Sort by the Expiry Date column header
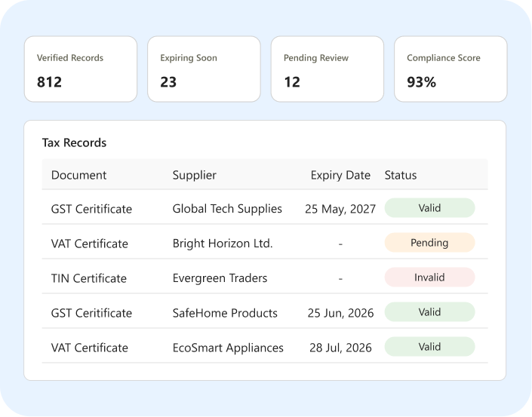 click(340, 175)
